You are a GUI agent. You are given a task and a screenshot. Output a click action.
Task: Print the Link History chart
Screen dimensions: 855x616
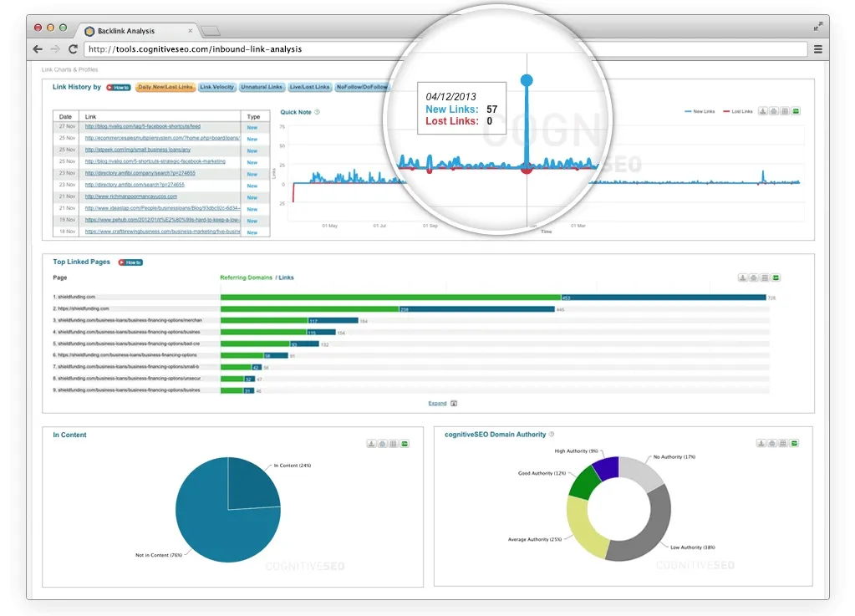coord(772,110)
